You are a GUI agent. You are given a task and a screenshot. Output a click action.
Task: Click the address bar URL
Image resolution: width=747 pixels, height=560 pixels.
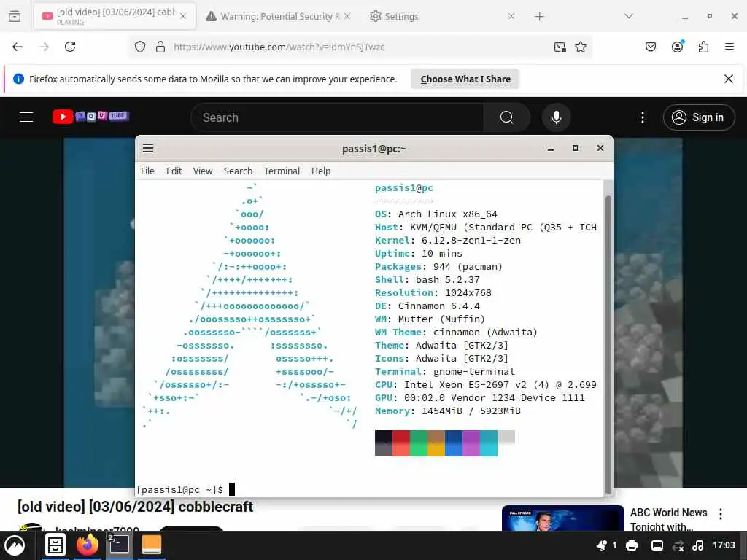279,47
